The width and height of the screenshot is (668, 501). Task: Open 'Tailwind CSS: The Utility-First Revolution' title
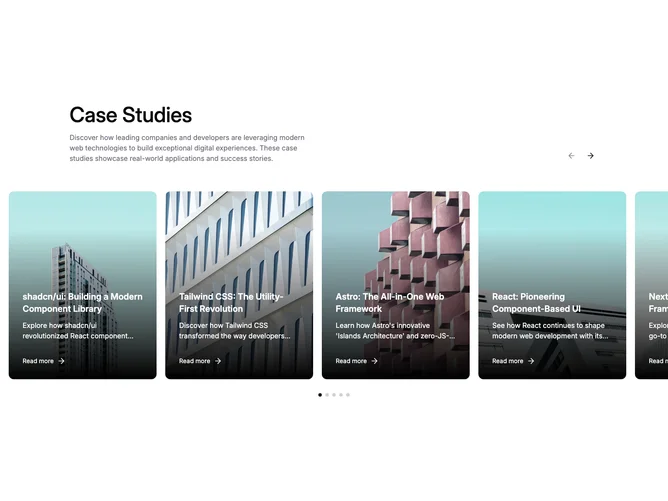231,302
